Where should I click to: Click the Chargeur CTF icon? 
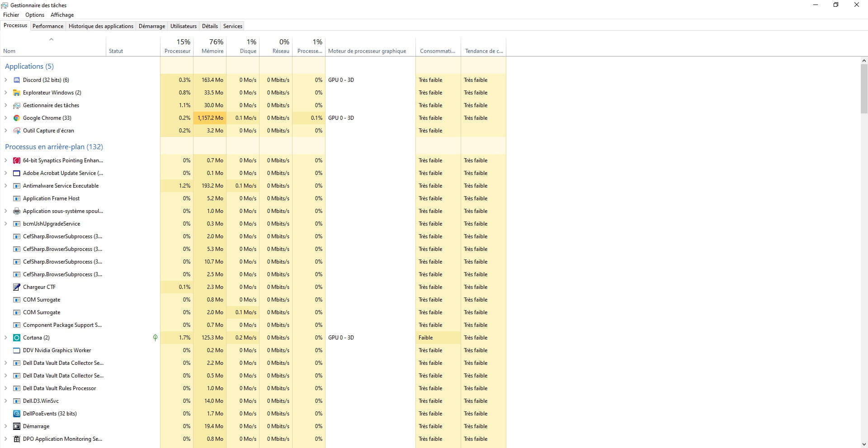coord(17,287)
